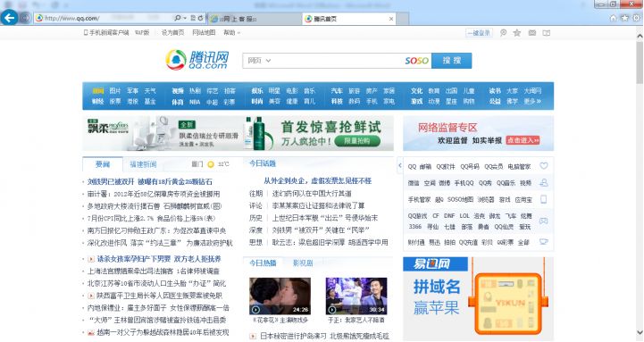
Task: Open the browser Home icon
Action: 614,18
